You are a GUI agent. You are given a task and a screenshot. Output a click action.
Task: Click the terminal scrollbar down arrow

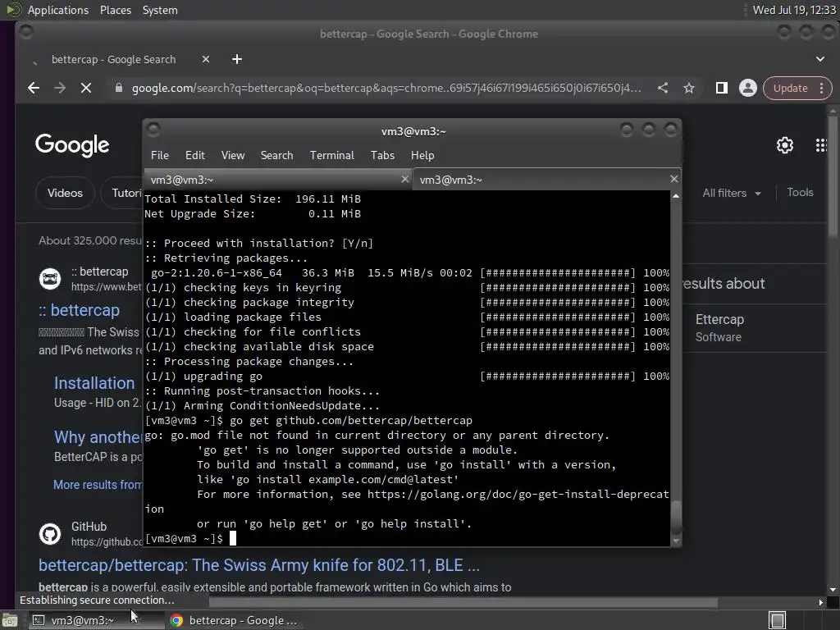(676, 541)
